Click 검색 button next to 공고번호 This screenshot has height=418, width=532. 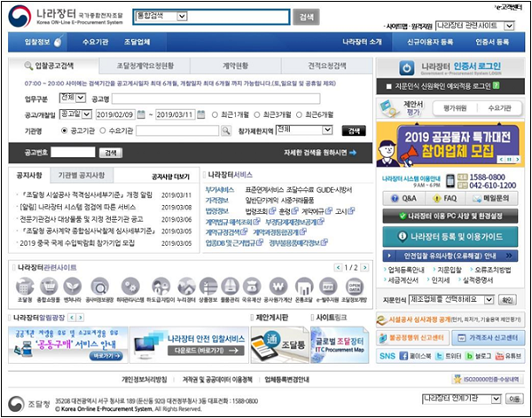pyautogui.click(x=111, y=153)
